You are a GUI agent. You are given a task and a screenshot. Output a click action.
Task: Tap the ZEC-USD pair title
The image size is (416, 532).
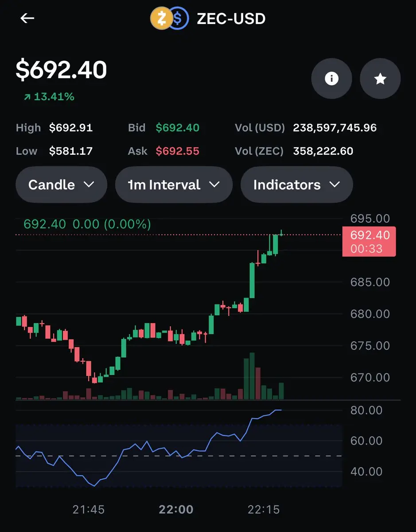231,19
